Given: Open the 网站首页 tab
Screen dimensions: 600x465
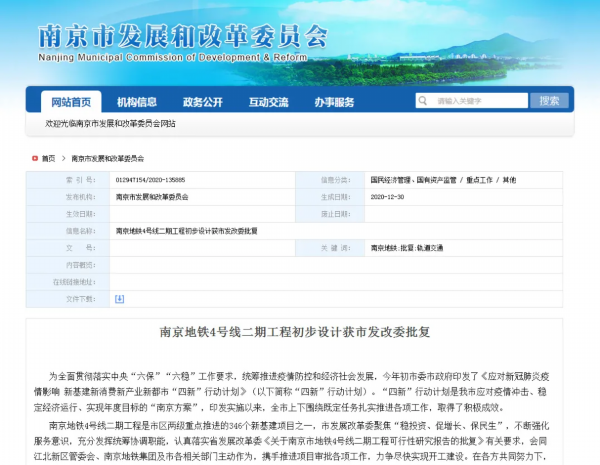Looking at the screenshot, I should [71, 102].
